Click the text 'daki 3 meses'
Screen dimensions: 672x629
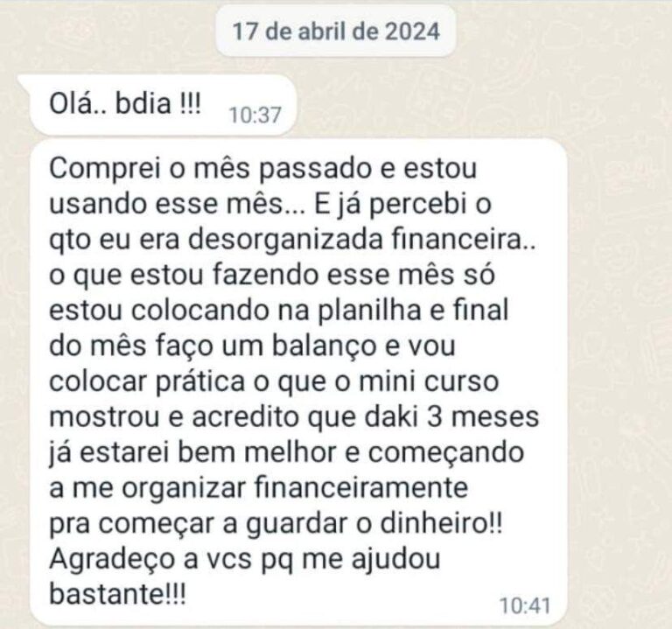pos(451,416)
